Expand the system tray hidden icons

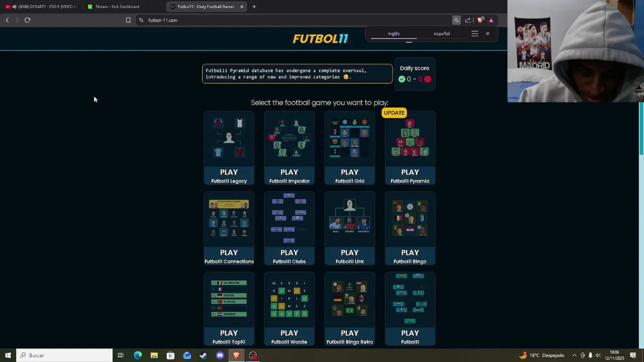point(575,355)
